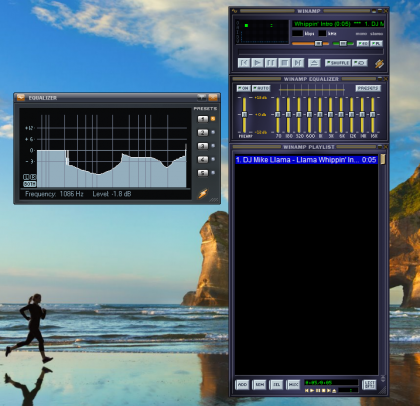Click the 600 Hz band slider

tap(309, 115)
